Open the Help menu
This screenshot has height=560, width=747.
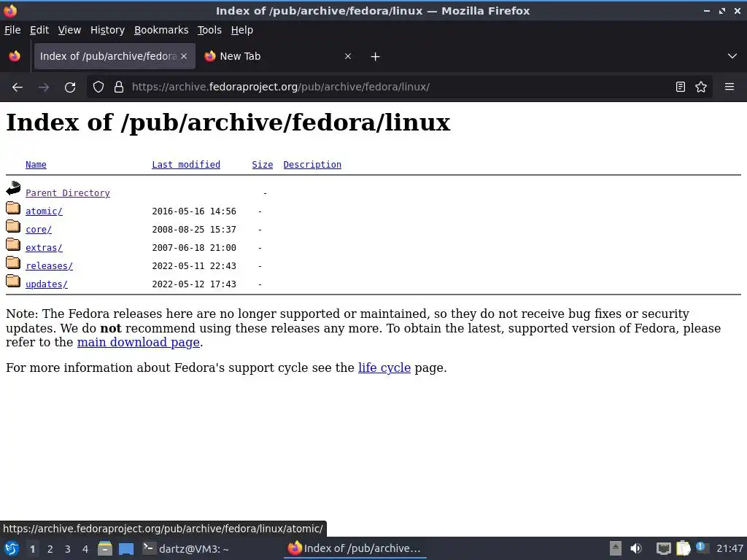coord(242,30)
